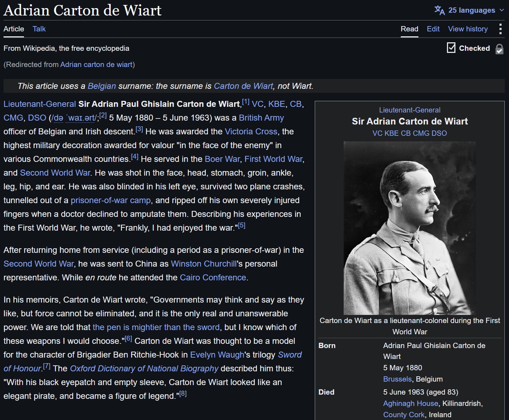This screenshot has height=420, width=509.
Task: Switch to the Article tab
Action: click(x=14, y=29)
